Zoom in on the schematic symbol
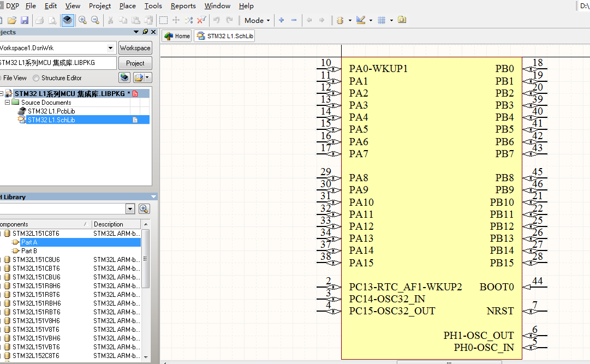Image resolution: width=590 pixels, height=364 pixels. click(x=82, y=20)
